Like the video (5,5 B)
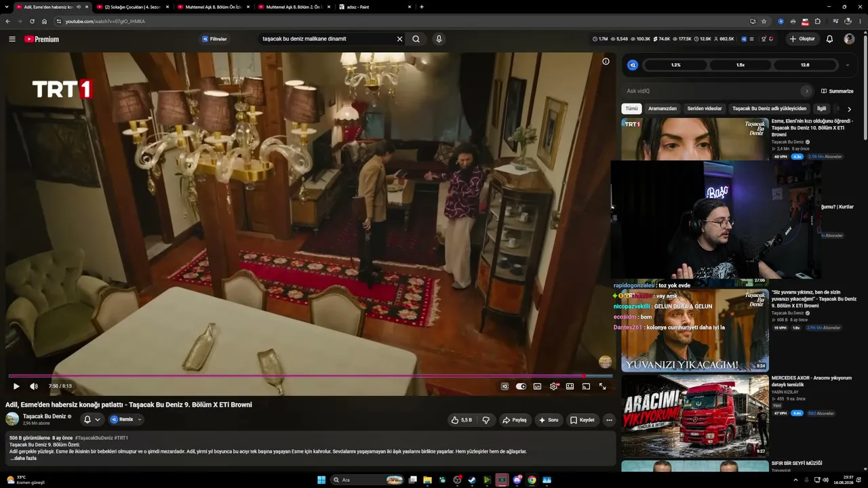The height and width of the screenshot is (488, 868). (x=461, y=420)
